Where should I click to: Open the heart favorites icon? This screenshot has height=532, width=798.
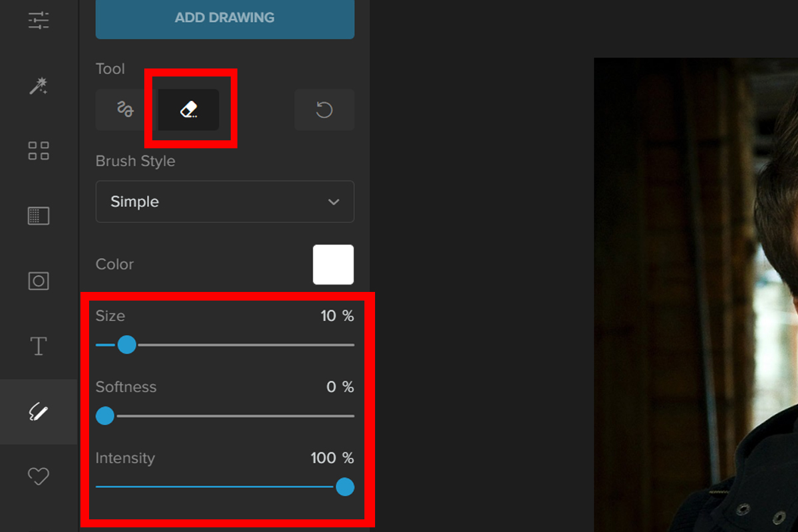tap(39, 476)
